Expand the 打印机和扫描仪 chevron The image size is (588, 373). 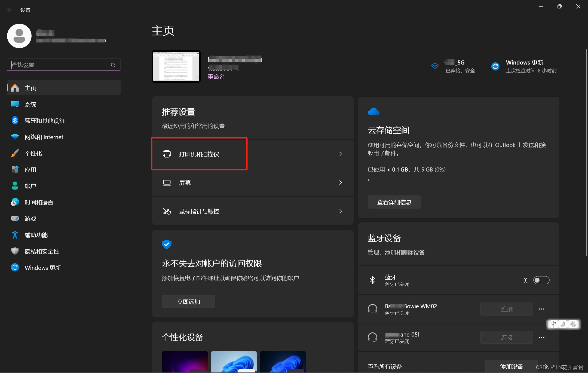[341, 154]
